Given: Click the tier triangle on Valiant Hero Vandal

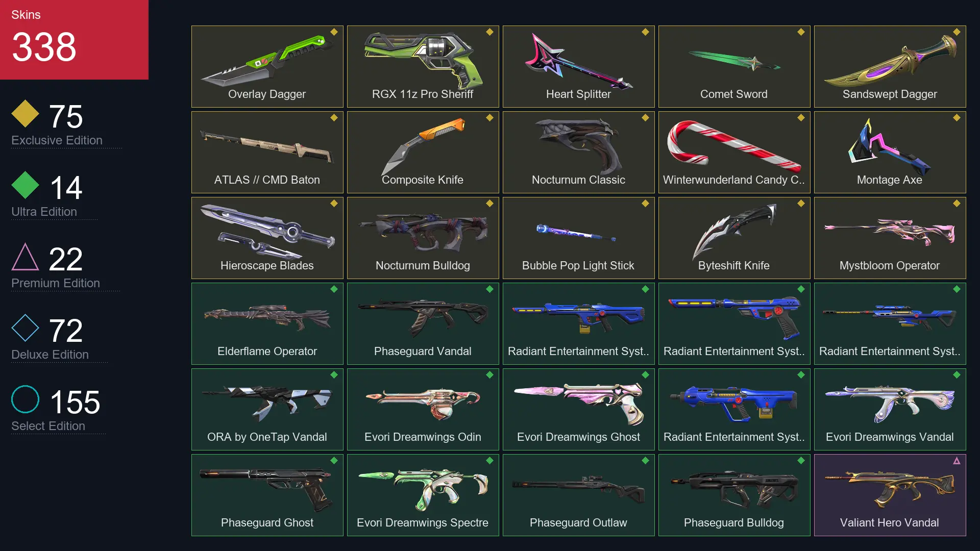Looking at the screenshot, I should [957, 461].
